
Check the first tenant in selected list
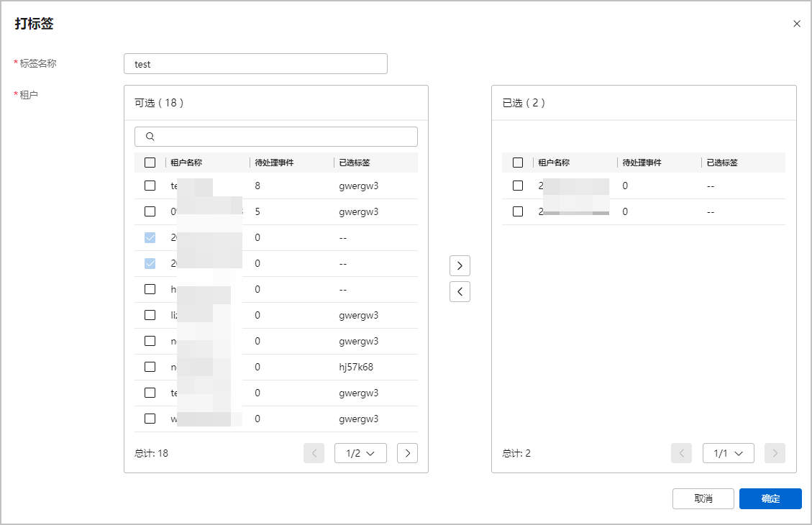[517, 186]
